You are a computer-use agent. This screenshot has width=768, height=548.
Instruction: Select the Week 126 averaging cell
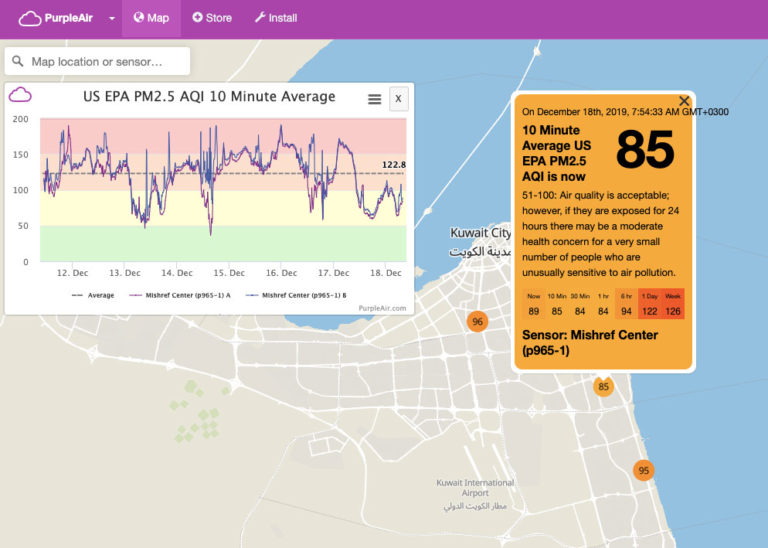672,304
